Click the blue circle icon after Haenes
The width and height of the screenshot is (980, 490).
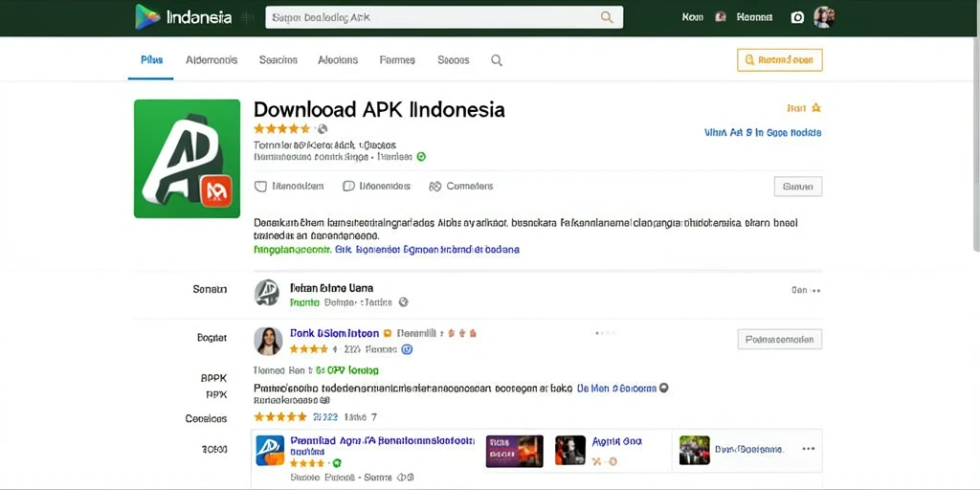click(x=407, y=349)
